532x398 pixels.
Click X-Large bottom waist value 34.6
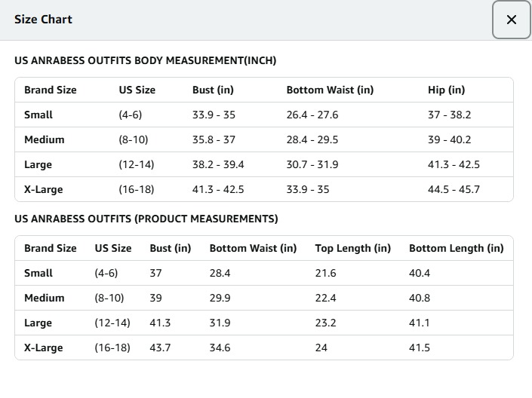click(220, 347)
